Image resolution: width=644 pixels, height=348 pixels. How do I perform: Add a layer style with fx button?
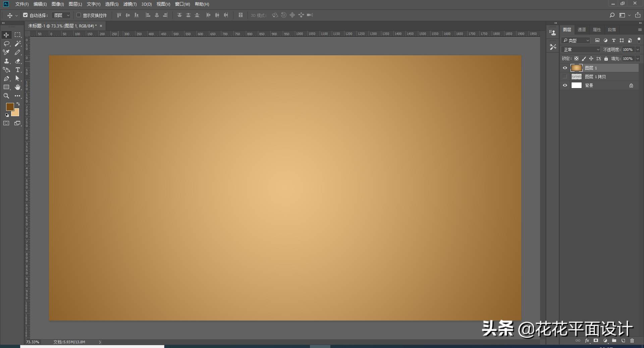point(587,341)
